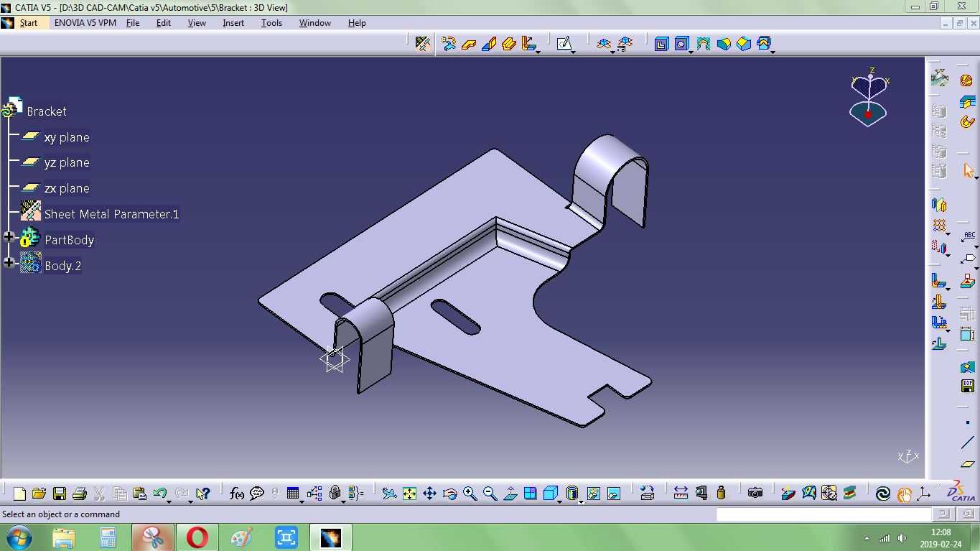
Task: Open the Sketcher dropdown arrow
Action: pos(574,51)
